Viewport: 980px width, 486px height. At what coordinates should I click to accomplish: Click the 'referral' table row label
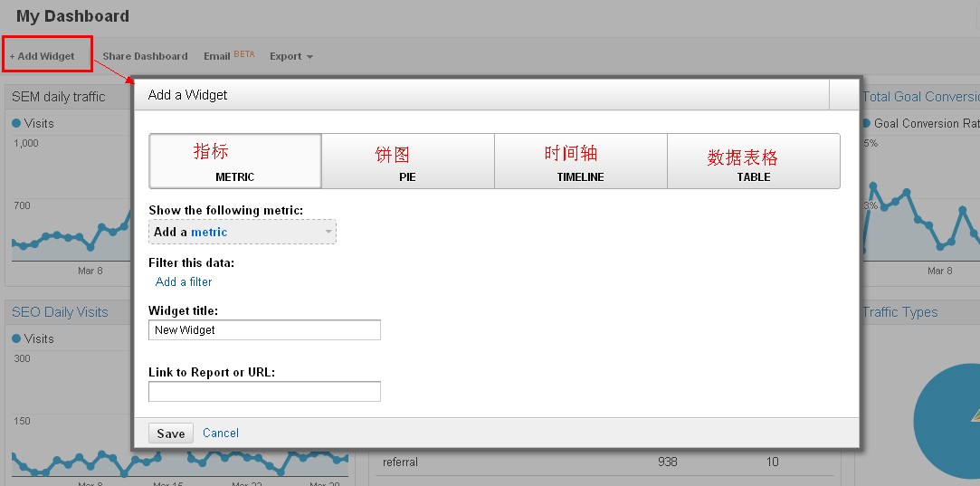400,462
